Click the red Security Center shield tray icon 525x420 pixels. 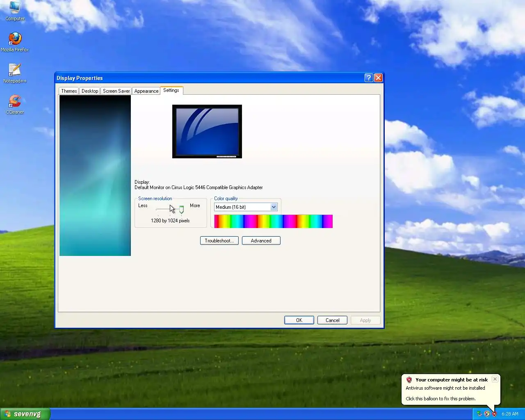[494, 414]
